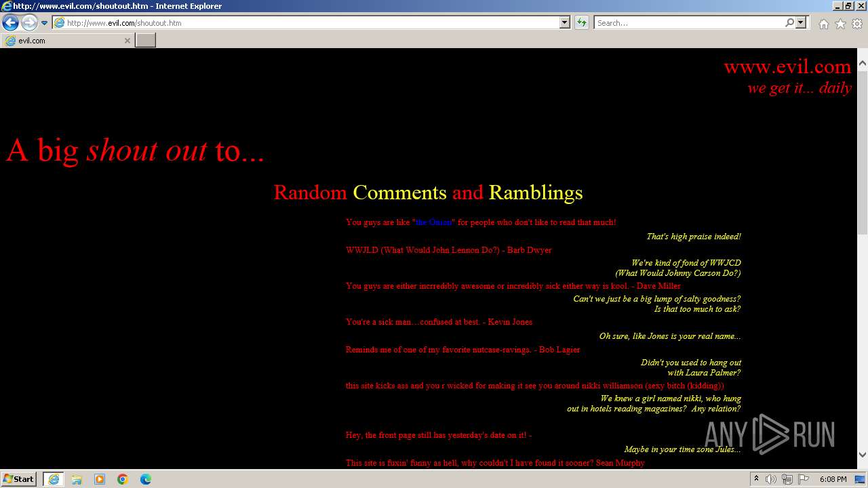The image size is (868, 488).
Task: Click the "(What Would Johnny Carson Do?)" line
Action: (678, 273)
